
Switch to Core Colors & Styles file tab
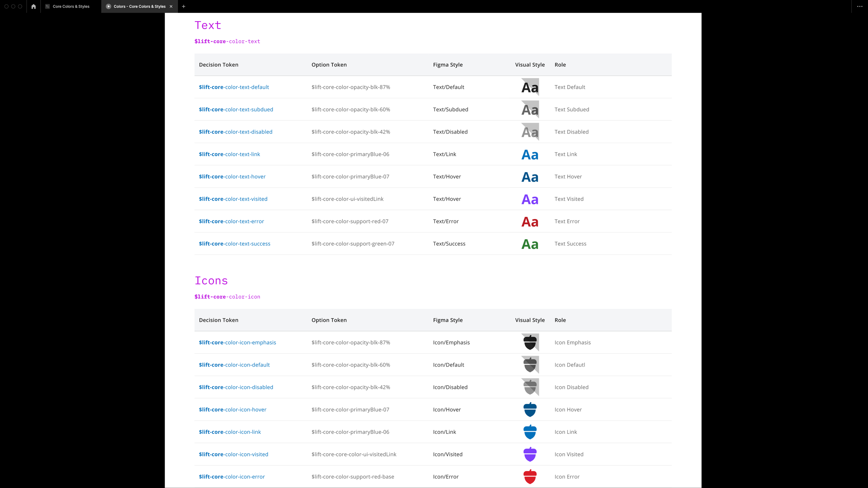(x=71, y=6)
